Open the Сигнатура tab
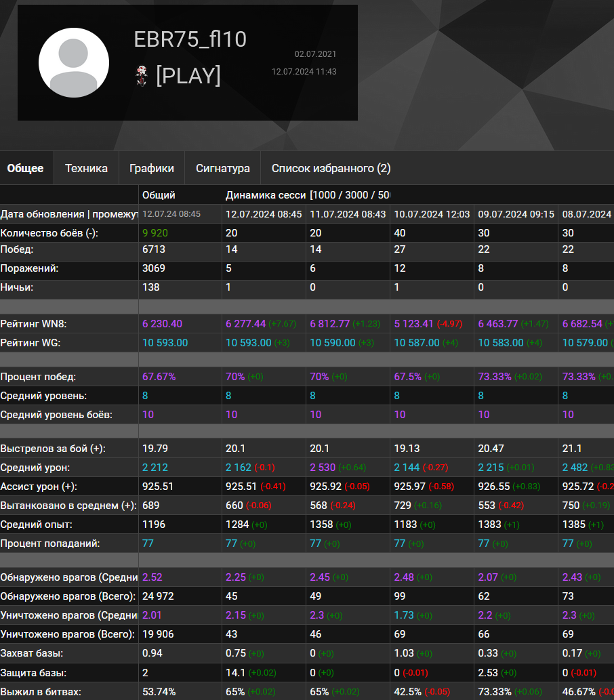Viewport: 614px width, 700px height. [x=223, y=168]
